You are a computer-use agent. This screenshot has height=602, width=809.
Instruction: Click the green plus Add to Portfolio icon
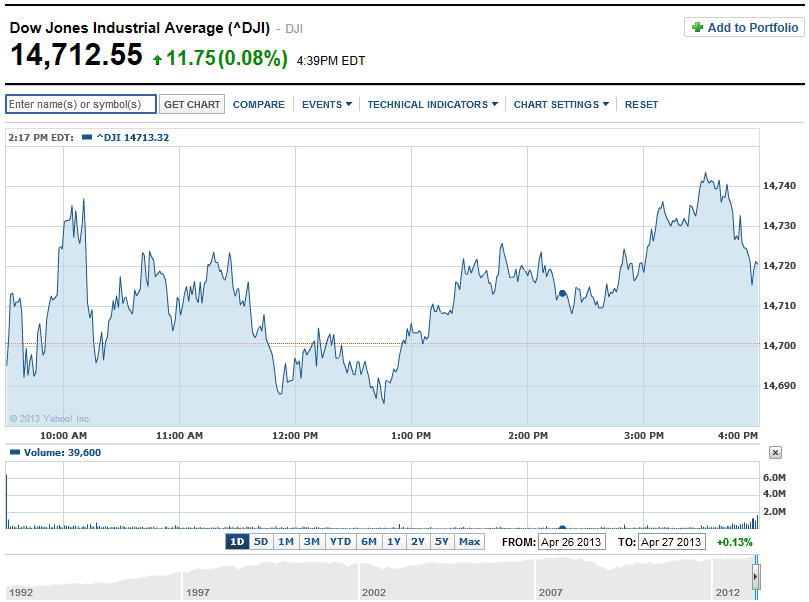[697, 28]
